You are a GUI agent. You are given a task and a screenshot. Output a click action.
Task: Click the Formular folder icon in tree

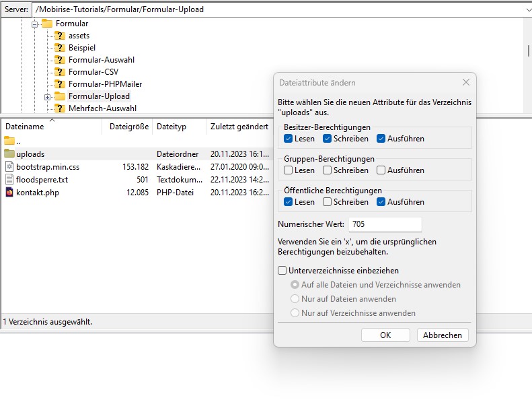47,24
